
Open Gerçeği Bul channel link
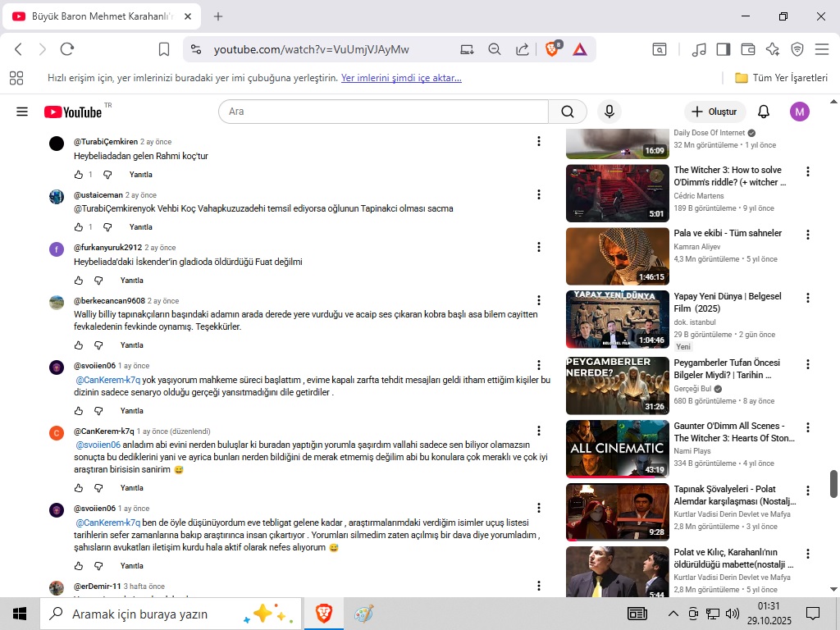(692, 389)
